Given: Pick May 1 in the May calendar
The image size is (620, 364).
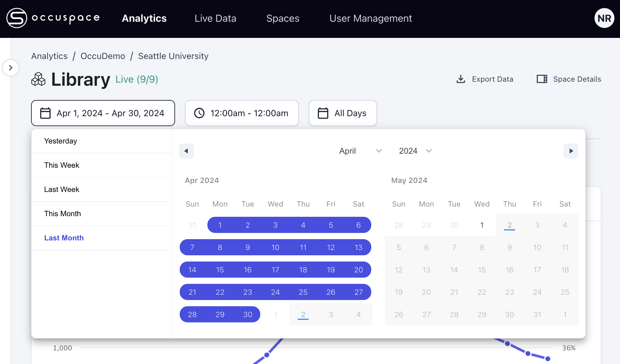Looking at the screenshot, I should pos(482,225).
